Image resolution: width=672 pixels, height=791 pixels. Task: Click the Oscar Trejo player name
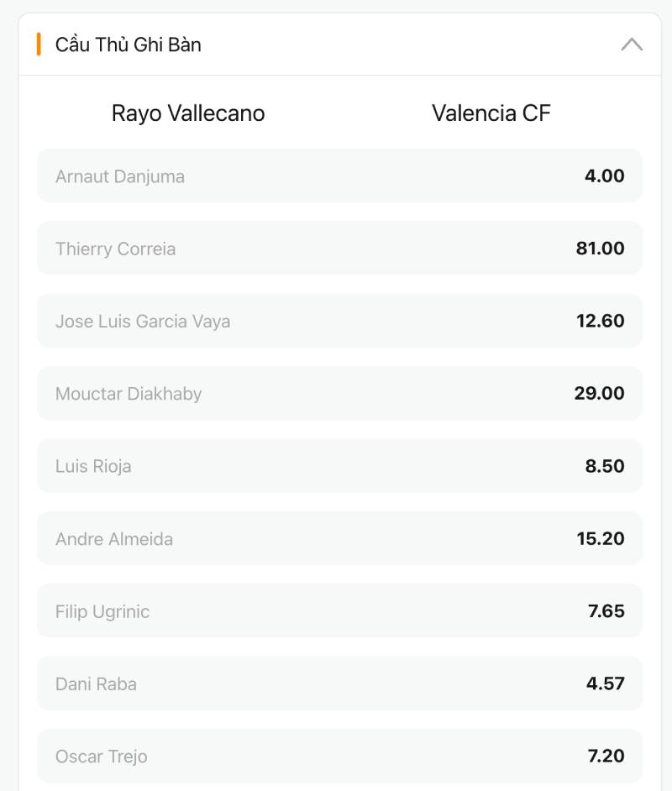pyautogui.click(x=102, y=756)
